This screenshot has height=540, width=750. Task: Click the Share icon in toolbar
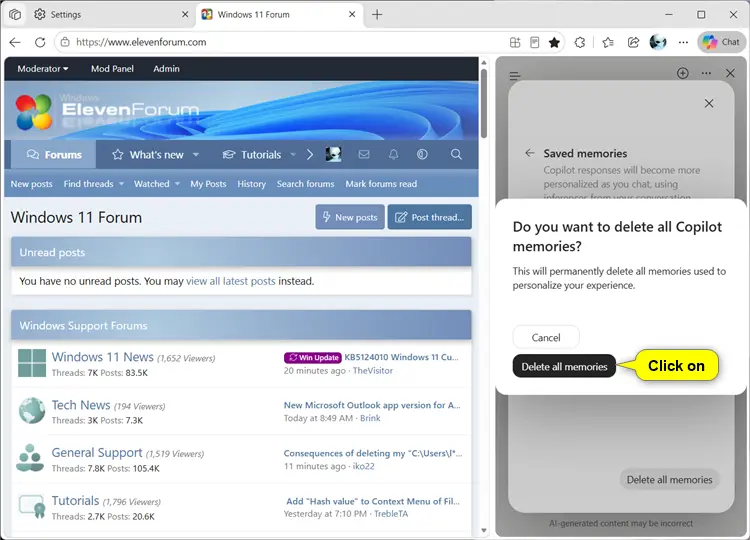click(633, 42)
